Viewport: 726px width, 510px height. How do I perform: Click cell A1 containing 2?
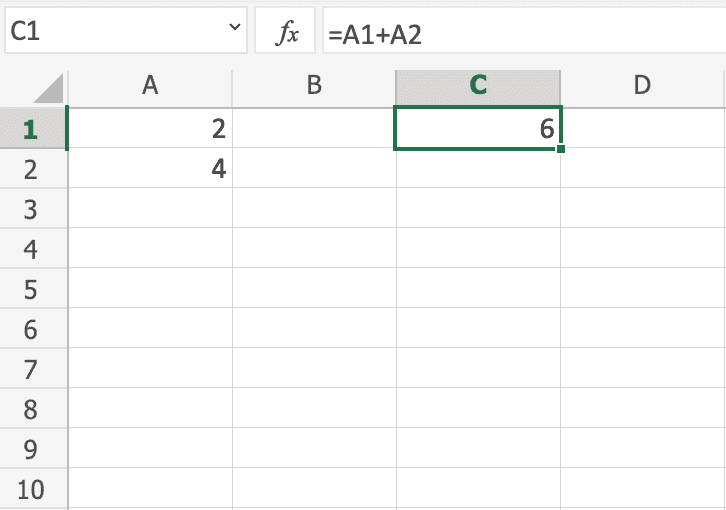point(150,129)
